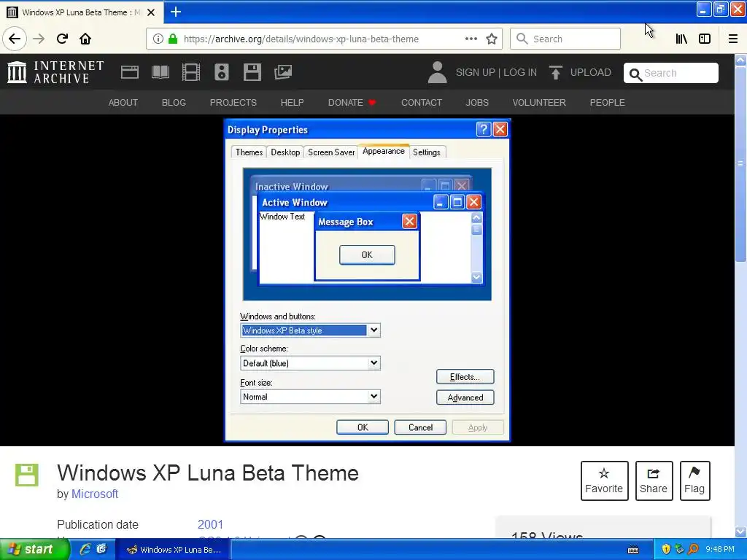Click the user avatar icon
This screenshot has width=747, height=560.
[x=438, y=72]
